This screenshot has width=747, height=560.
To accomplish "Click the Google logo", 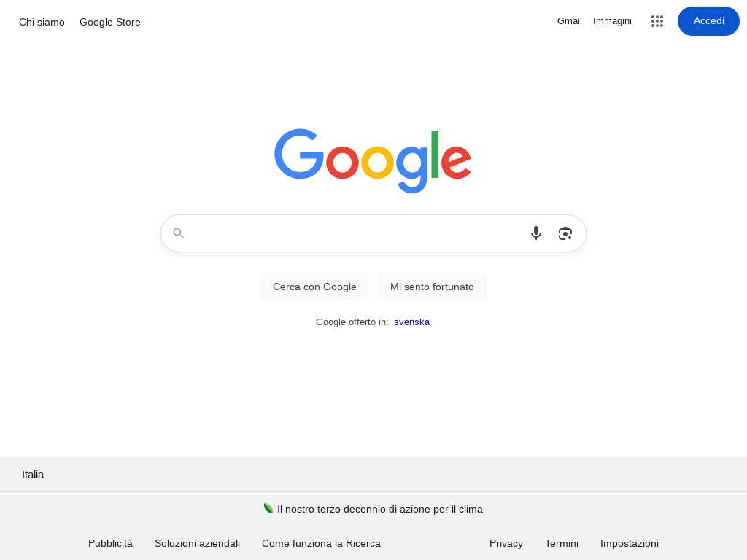I will pyautogui.click(x=373, y=160).
